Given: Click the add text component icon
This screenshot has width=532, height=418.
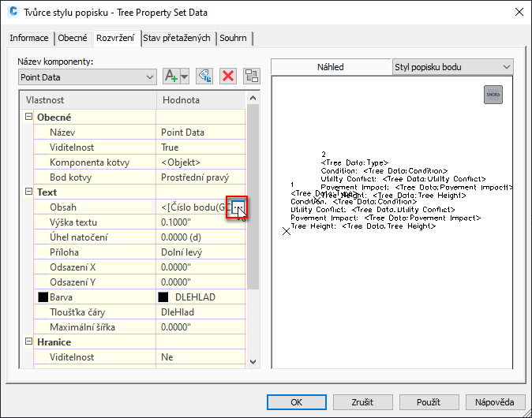Looking at the screenshot, I should (x=171, y=76).
